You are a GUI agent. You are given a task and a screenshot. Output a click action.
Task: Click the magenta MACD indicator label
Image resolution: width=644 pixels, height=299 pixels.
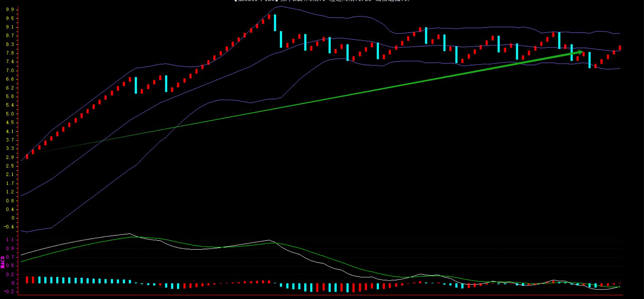[x=3, y=262]
